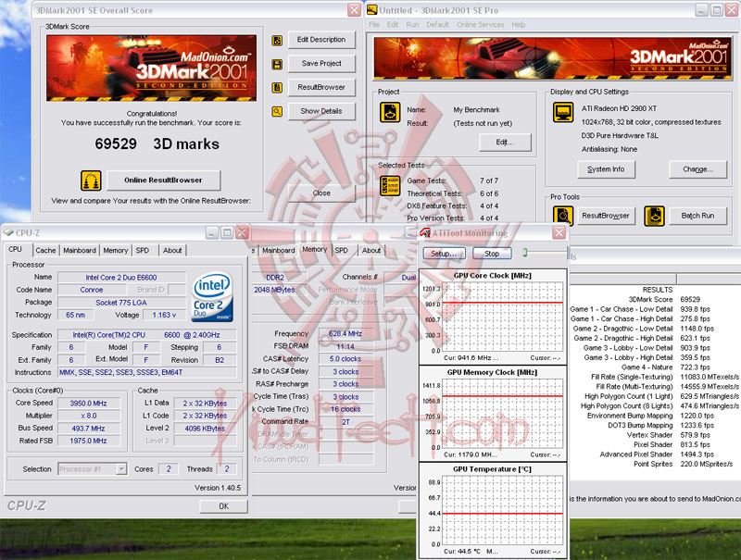The height and width of the screenshot is (560, 741).
Task: Click the Save Project floppy icon
Action: coord(277,64)
